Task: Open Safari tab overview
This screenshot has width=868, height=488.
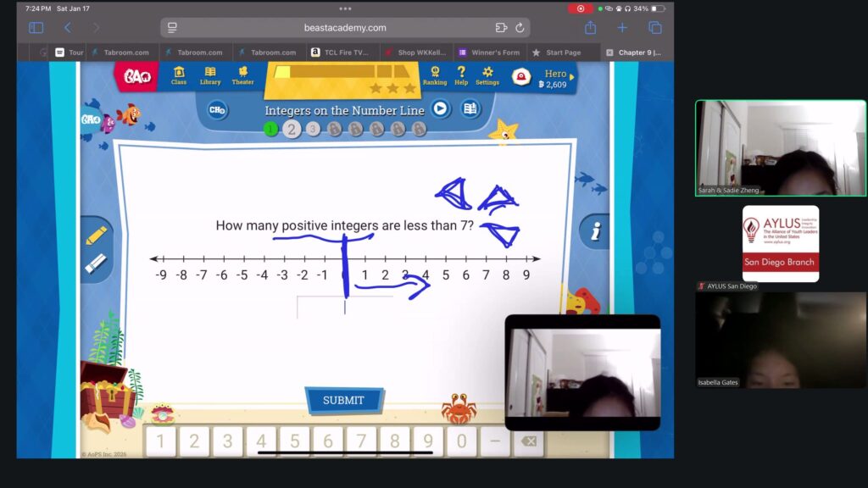Action: tap(654, 28)
